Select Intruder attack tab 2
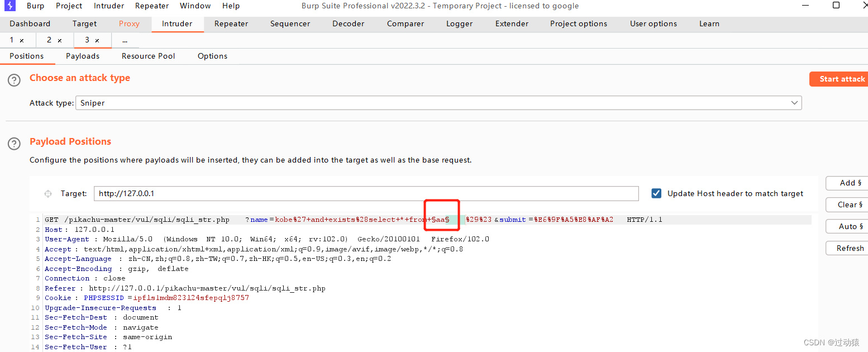 click(49, 40)
